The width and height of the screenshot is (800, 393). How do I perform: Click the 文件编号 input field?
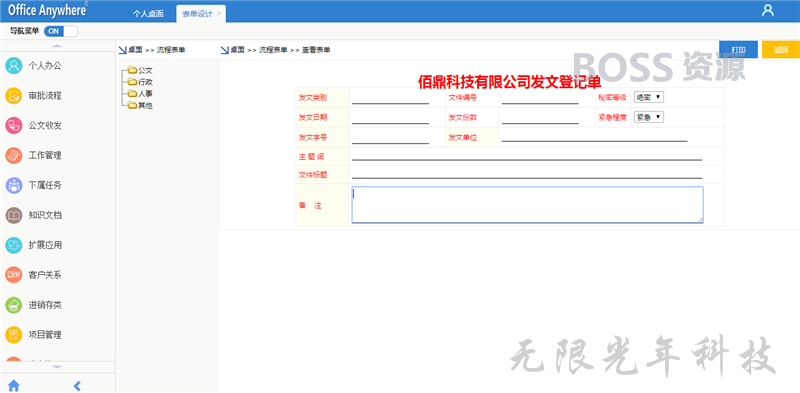tap(540, 97)
